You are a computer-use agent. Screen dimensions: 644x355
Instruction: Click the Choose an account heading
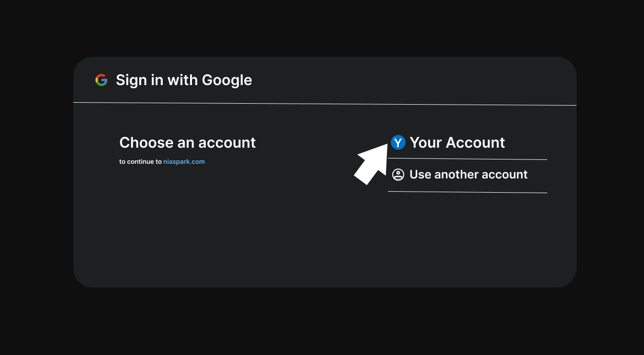point(188,142)
